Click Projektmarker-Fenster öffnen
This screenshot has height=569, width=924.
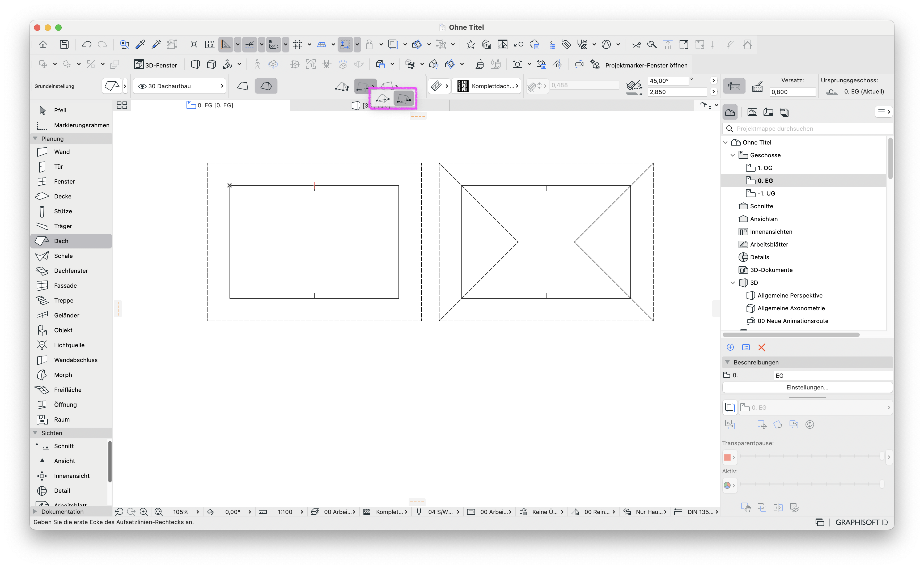(x=646, y=65)
